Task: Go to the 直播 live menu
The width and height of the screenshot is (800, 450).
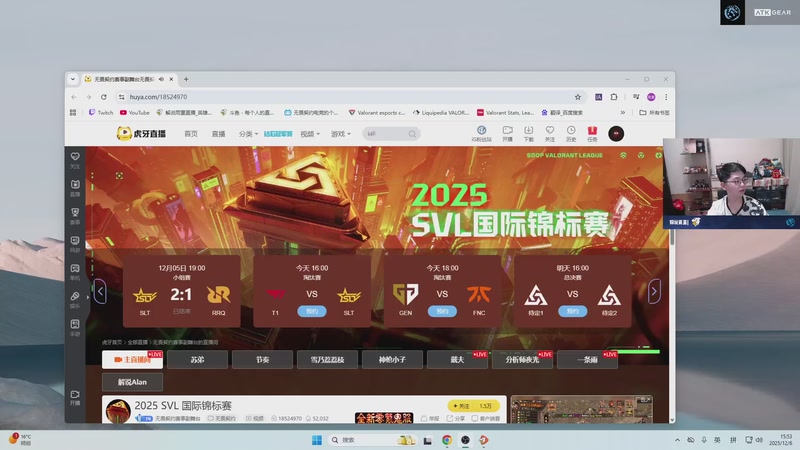Action: click(x=218, y=134)
